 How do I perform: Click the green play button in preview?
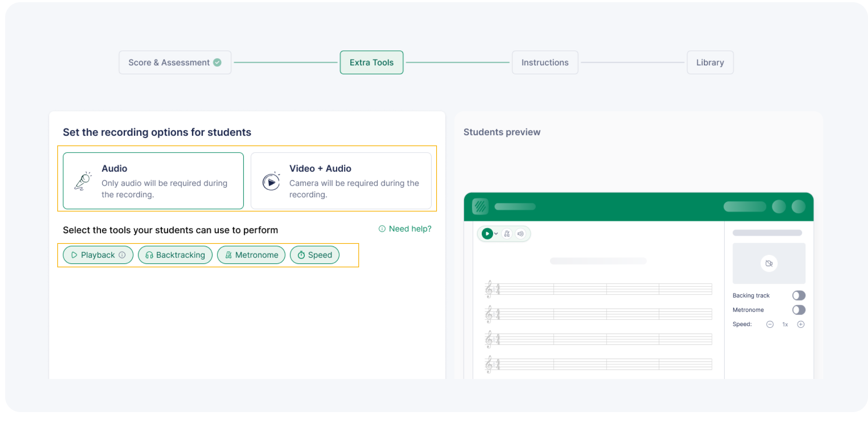tap(487, 234)
